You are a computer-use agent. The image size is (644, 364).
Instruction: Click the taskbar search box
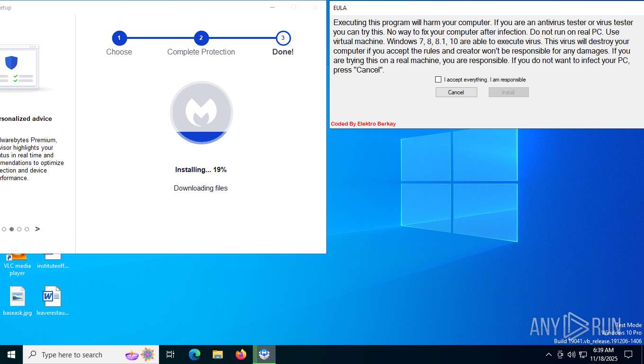[91, 355]
